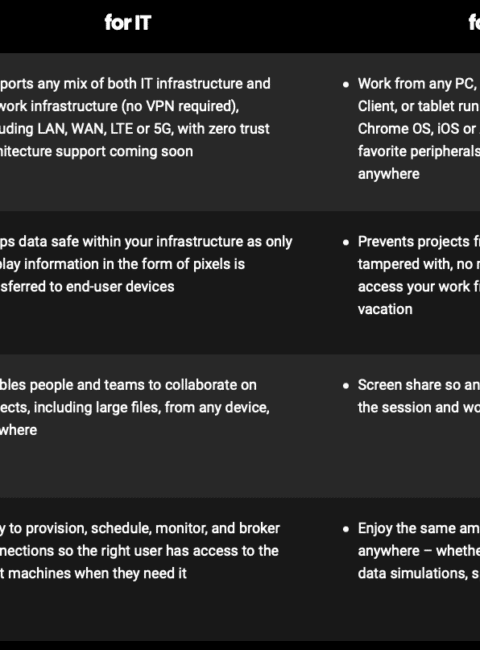Select the "LAN, WAN, LTE or 5G" line

tap(135, 129)
